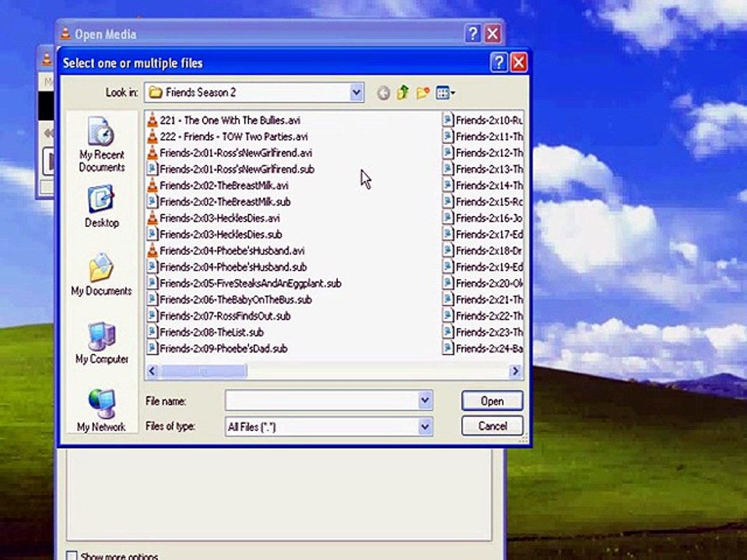Select Friends-2x04-Phoebe'sHusband.avi

point(226,250)
